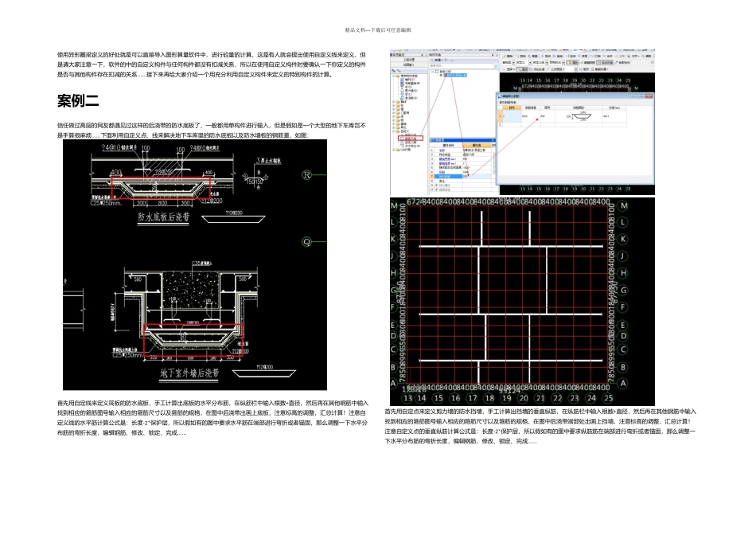The image size is (756, 535).
Task: Select the highlighted component under 自定义线 list
Action: pos(456,76)
